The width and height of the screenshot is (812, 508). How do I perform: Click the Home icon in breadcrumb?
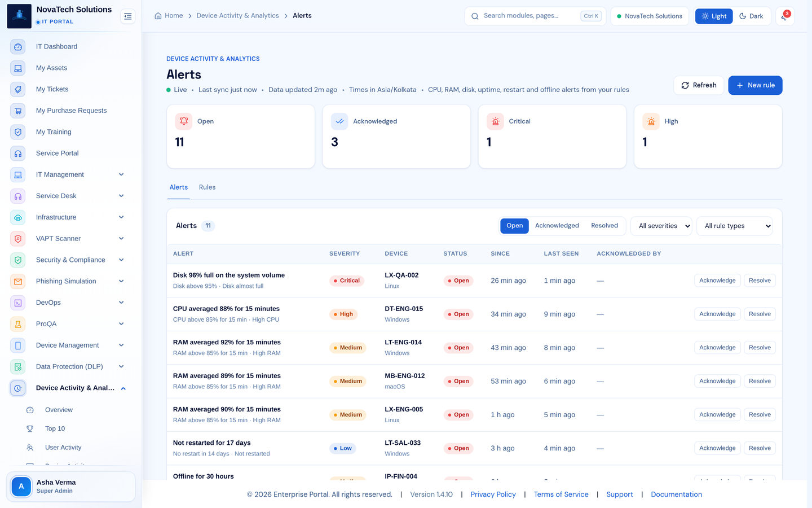(158, 16)
